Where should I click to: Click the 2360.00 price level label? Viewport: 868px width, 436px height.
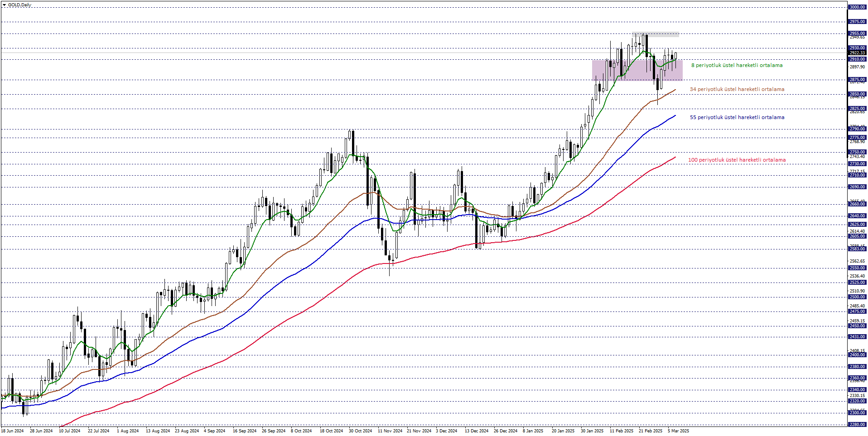tap(857, 378)
